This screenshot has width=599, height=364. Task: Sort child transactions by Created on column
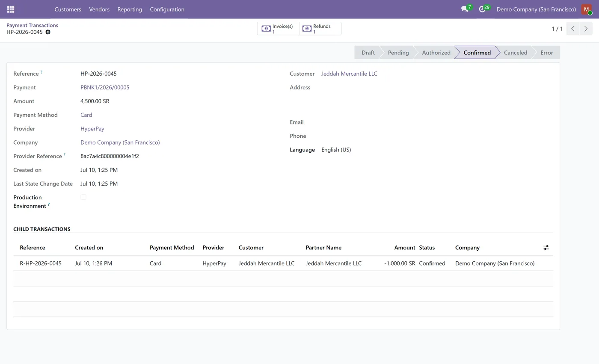coord(89,248)
